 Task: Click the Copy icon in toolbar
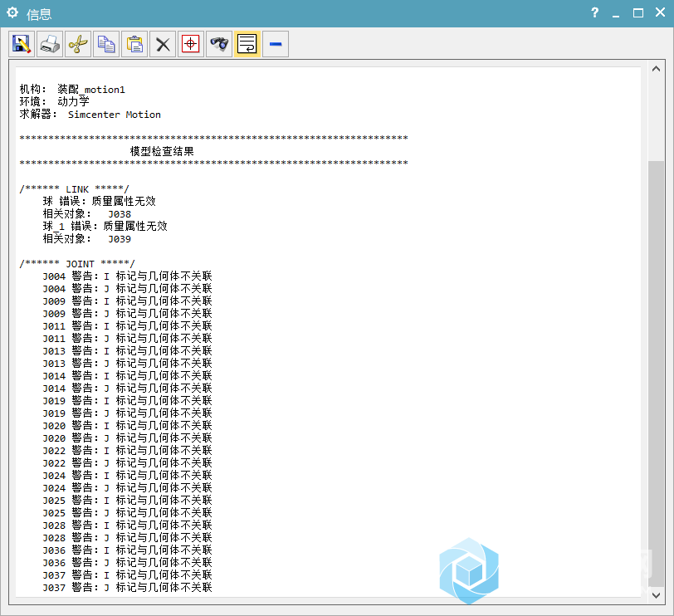coord(106,44)
